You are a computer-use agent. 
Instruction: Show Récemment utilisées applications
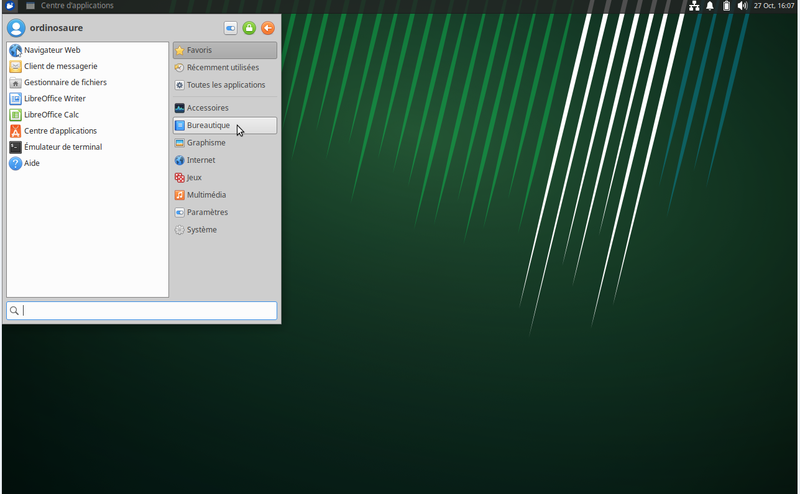click(x=224, y=68)
